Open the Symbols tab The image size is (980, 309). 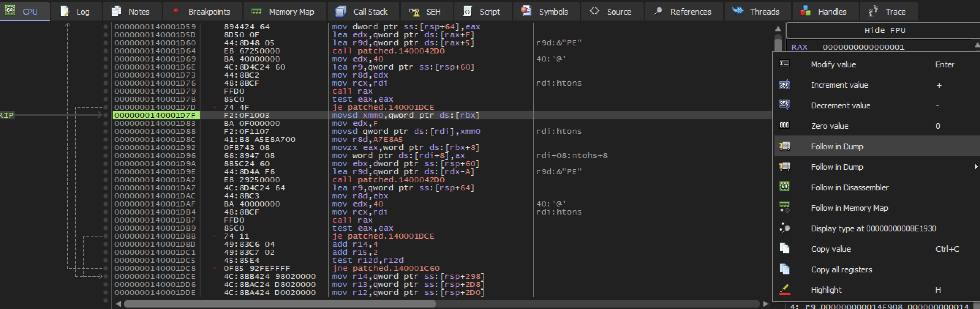(x=546, y=11)
